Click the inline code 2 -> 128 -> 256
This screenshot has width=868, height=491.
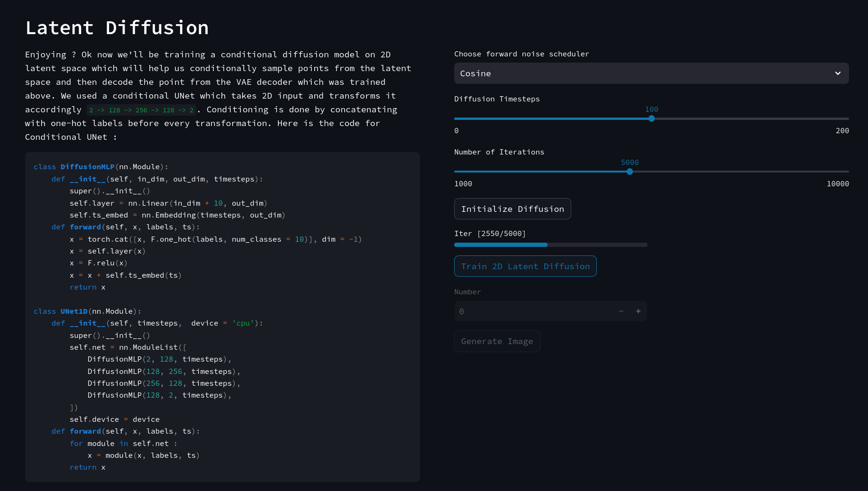[141, 110]
